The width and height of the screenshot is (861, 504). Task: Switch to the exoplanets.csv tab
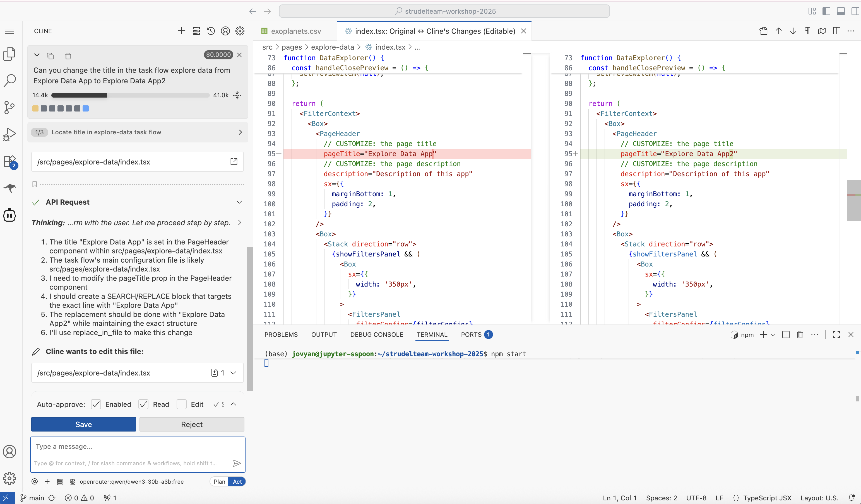(x=295, y=31)
